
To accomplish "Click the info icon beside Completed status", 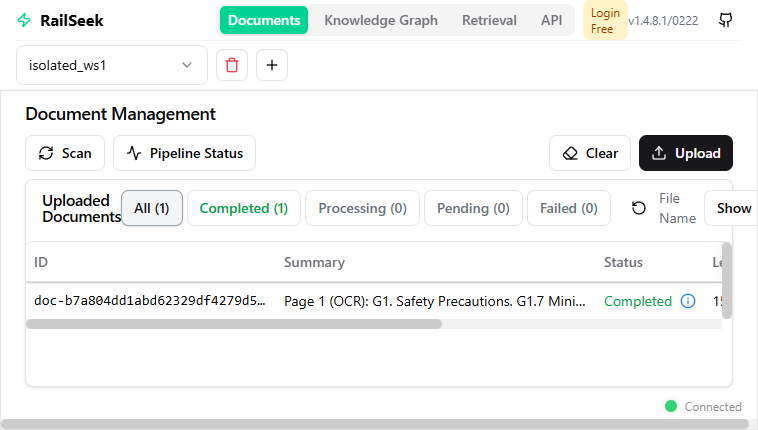I will click(688, 301).
